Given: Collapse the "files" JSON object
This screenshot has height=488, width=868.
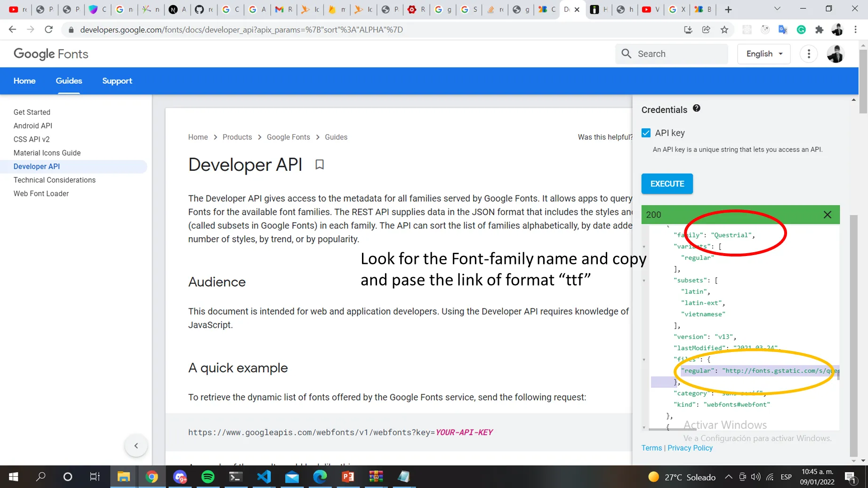Looking at the screenshot, I should click(644, 360).
